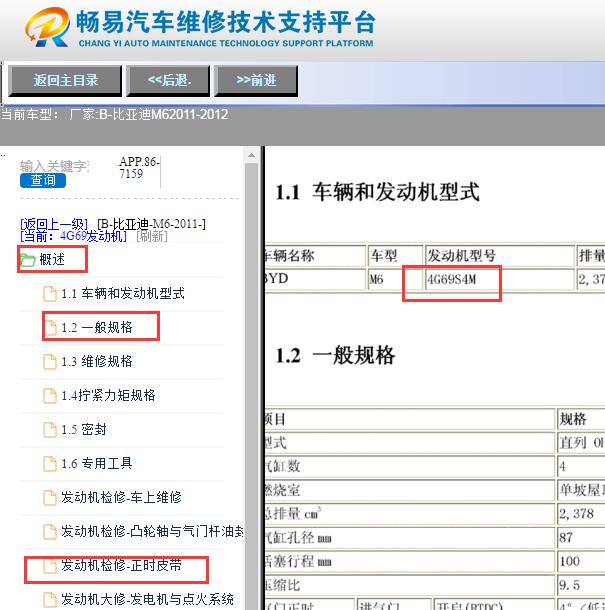Click the 100 stroke value cell
The height and width of the screenshot is (610, 605).
581,561
